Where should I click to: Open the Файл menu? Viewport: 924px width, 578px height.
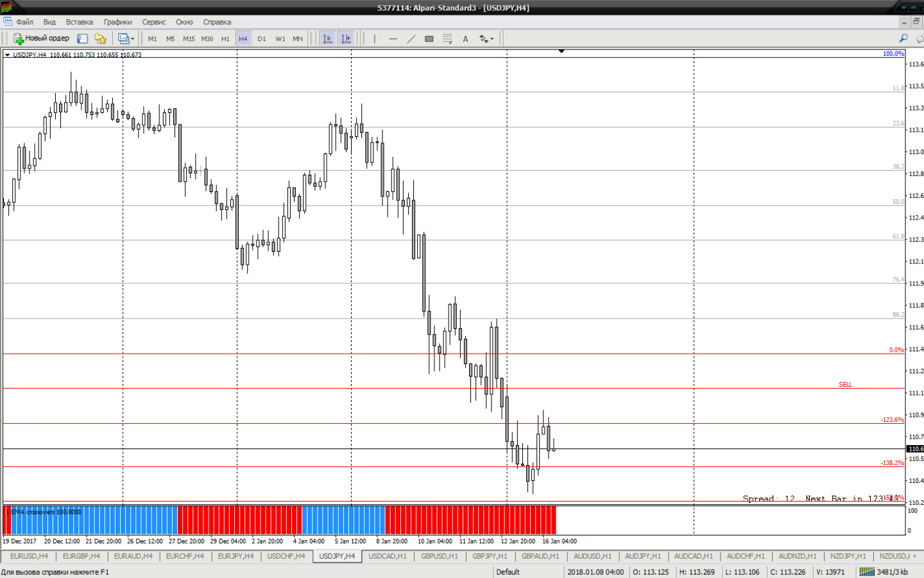(25, 22)
